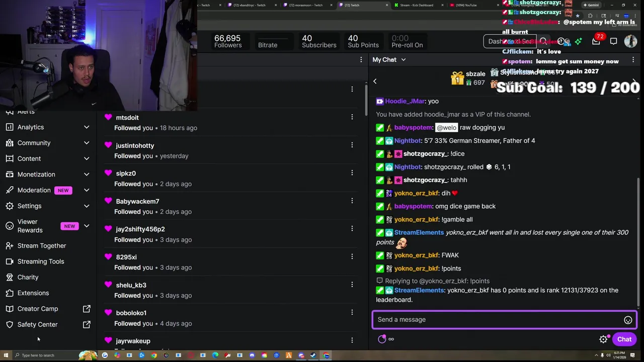Open the emote picker in chat input

(628, 320)
